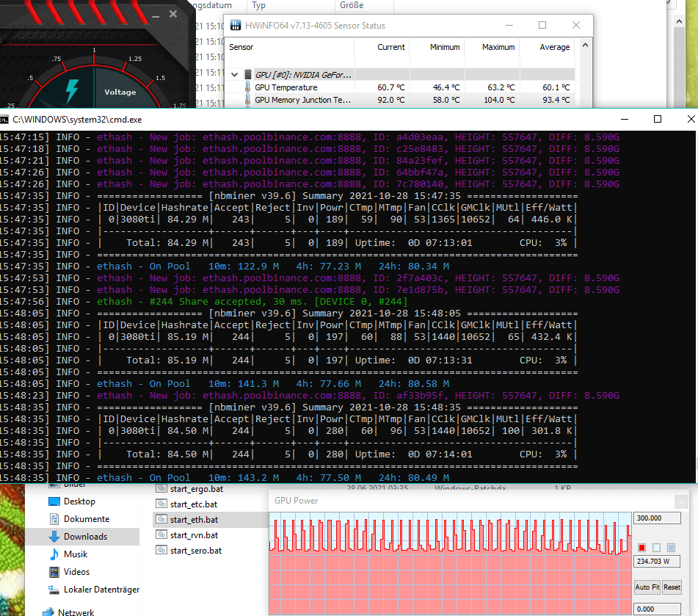This screenshot has height=616, width=698.
Task: Minimize the HWiNFO64 Sensor Status window
Action: tap(509, 25)
